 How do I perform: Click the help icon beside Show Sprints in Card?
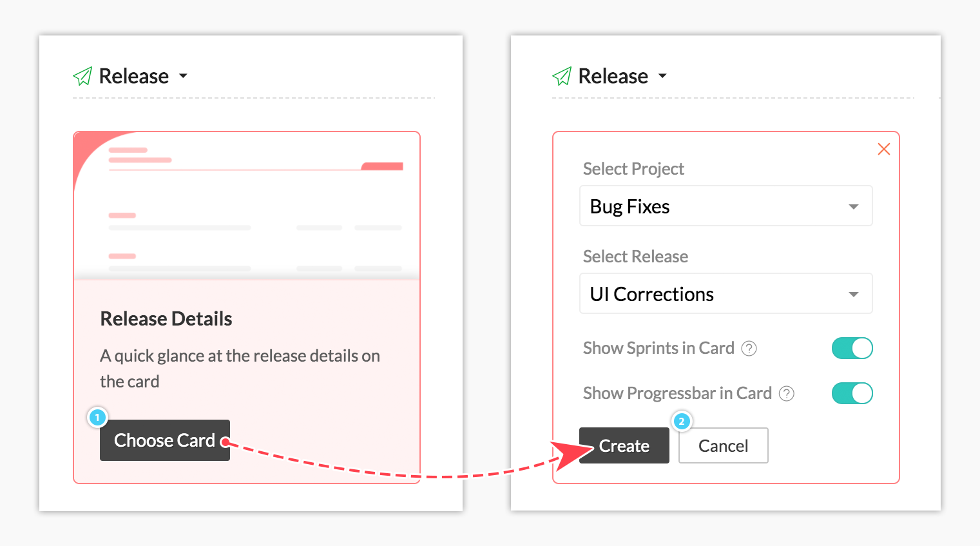749,349
